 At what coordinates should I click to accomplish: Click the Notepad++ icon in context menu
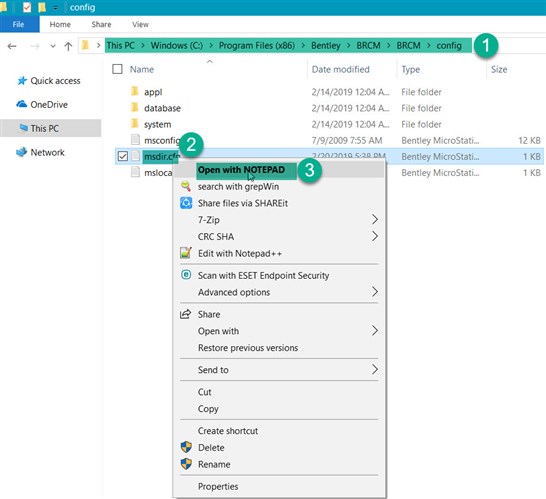click(186, 253)
